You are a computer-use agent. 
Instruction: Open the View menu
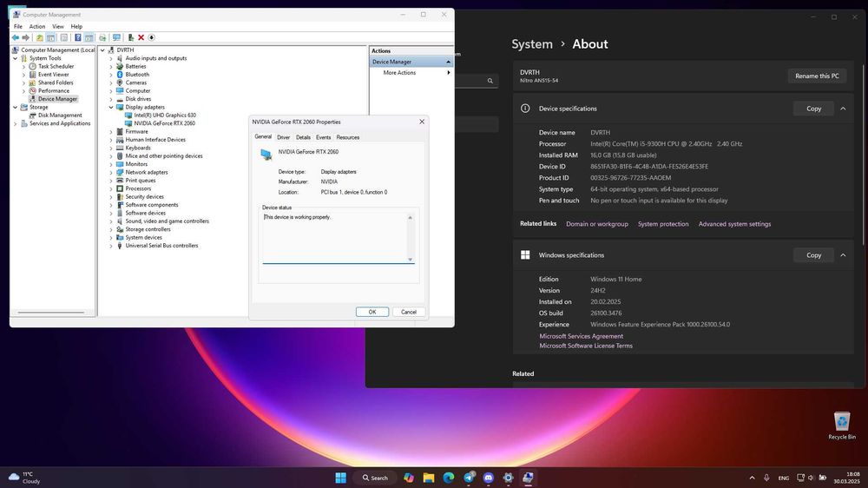pos(58,27)
